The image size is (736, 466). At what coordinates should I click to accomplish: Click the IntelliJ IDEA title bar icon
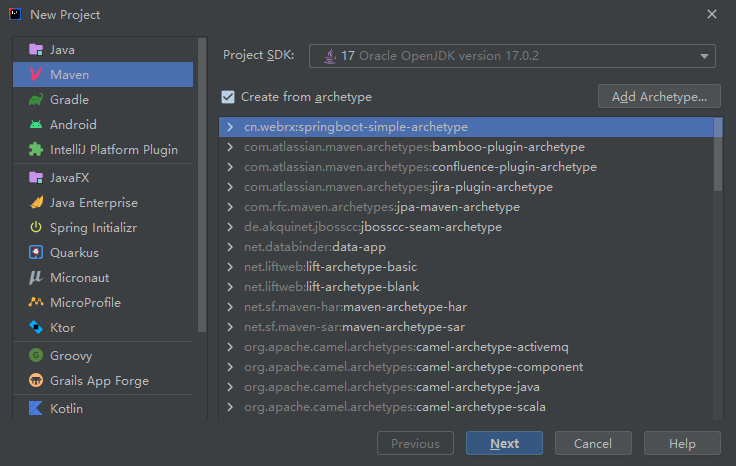coord(15,15)
